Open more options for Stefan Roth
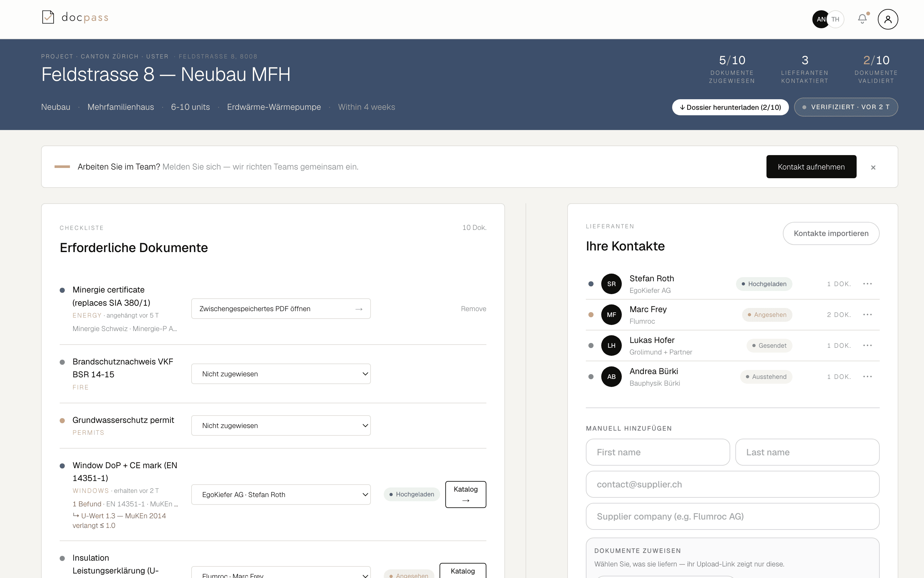The image size is (924, 578). (x=867, y=284)
